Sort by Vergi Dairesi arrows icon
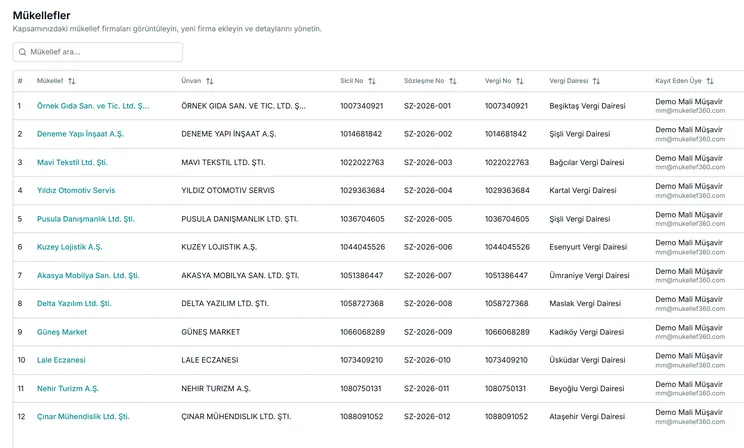Viewport: 744px width, 448px height. coord(596,81)
